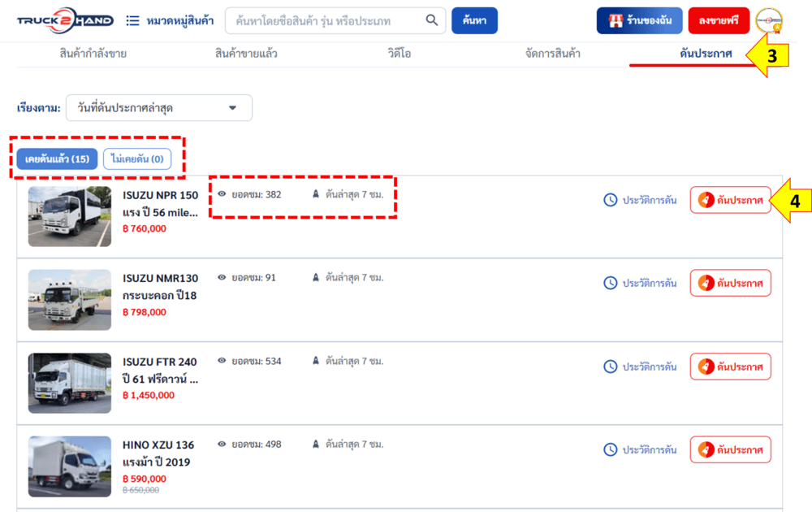The width and height of the screenshot is (812, 512).
Task: Open the วิดีโอ tab
Action: [400, 54]
